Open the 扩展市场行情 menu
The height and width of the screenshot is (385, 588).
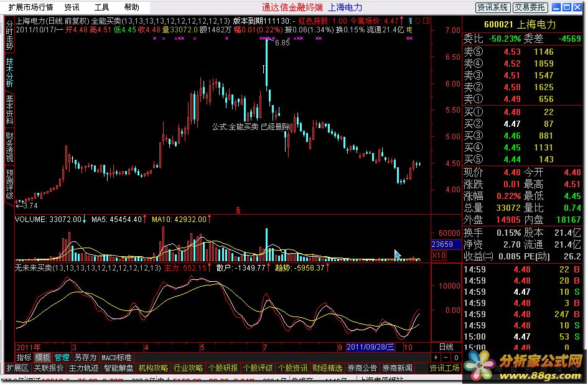pyautogui.click(x=30, y=7)
